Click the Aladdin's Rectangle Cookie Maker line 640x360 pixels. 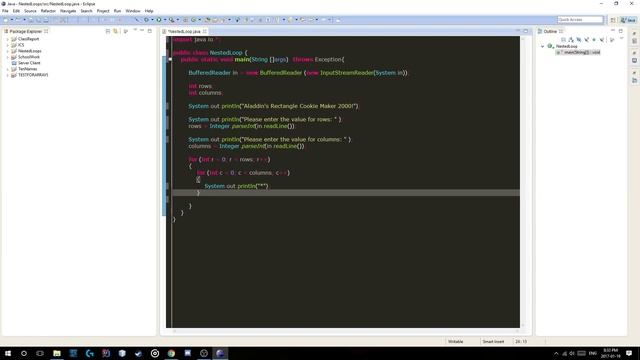[273, 106]
